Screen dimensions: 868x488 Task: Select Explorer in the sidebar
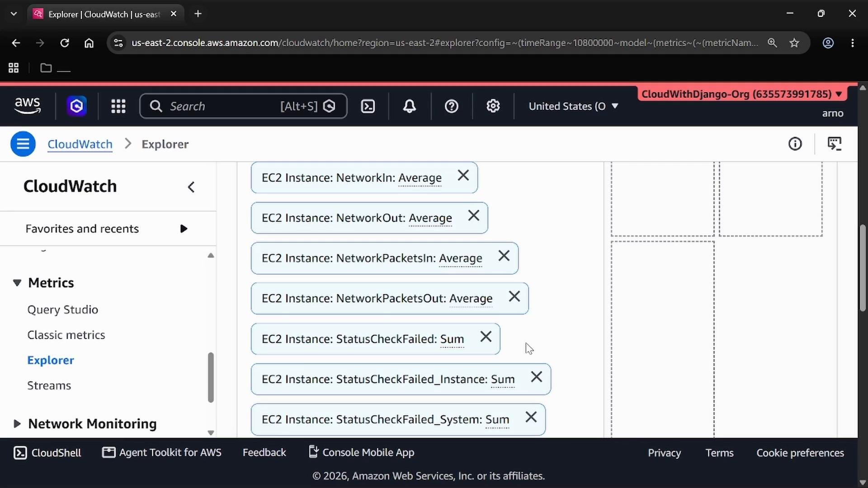click(51, 361)
